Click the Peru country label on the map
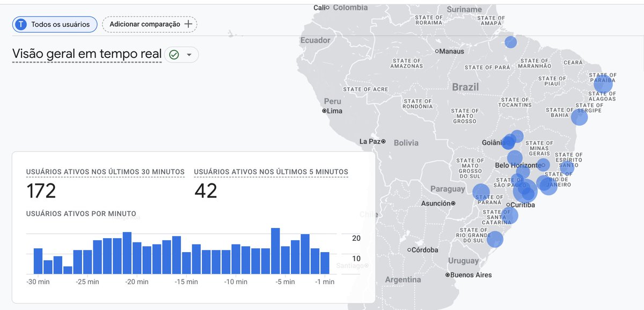This screenshot has width=644, height=310. click(333, 101)
